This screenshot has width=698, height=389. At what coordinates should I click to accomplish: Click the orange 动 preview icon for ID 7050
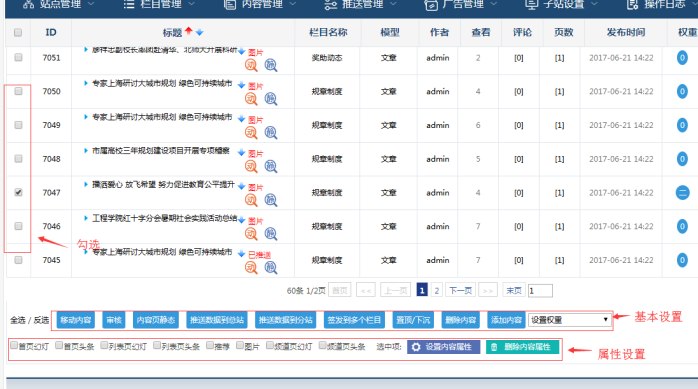[251, 98]
